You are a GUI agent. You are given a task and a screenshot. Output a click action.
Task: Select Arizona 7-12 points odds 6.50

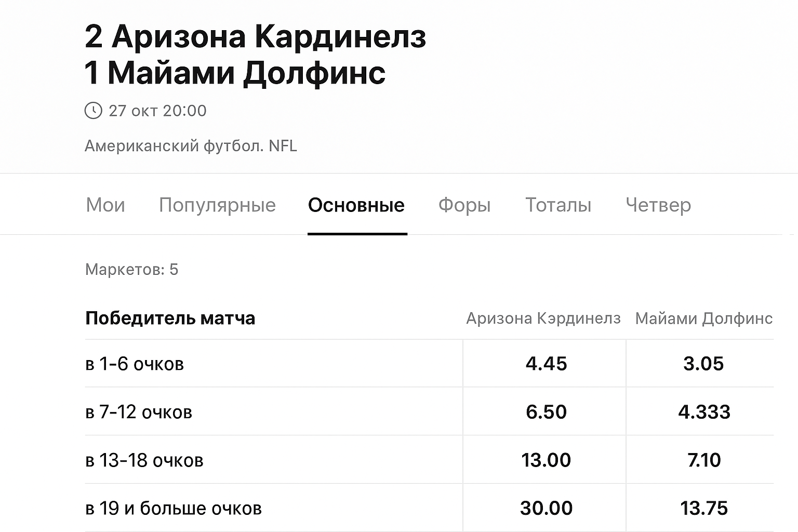(x=546, y=412)
